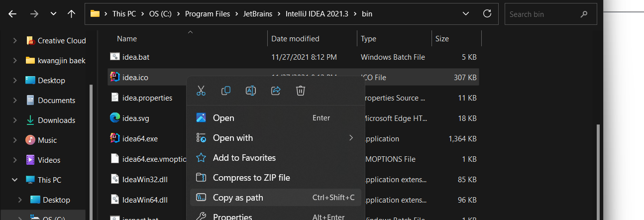Go forward with the forward arrow button
This screenshot has height=220, width=644.
coord(34,14)
